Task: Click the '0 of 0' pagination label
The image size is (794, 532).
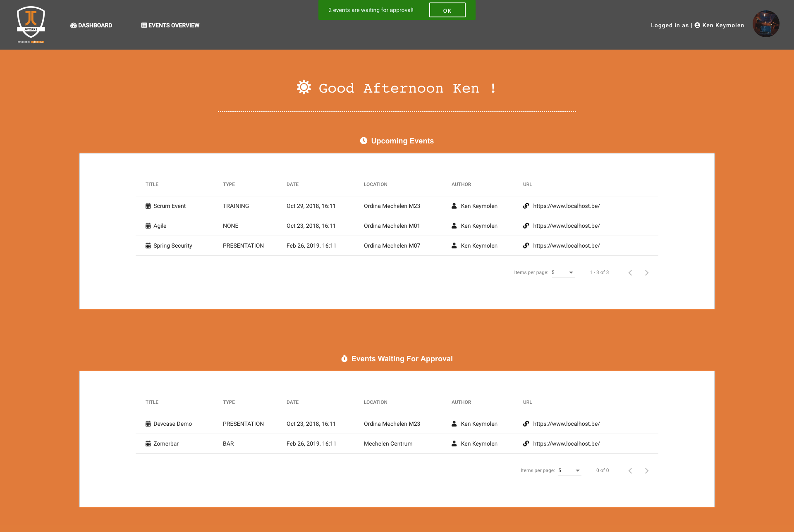Action: point(603,470)
